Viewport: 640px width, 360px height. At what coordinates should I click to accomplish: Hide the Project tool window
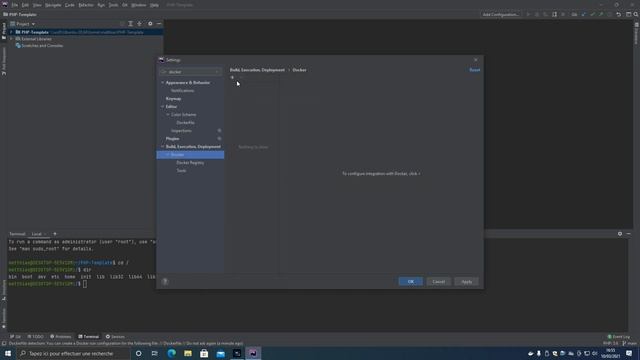coord(159,24)
